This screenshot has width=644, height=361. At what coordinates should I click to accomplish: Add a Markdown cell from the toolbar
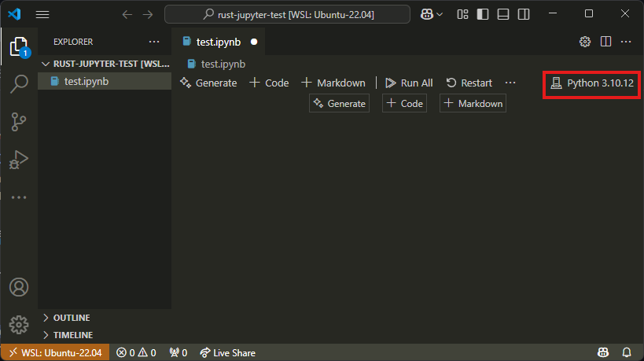coord(333,83)
